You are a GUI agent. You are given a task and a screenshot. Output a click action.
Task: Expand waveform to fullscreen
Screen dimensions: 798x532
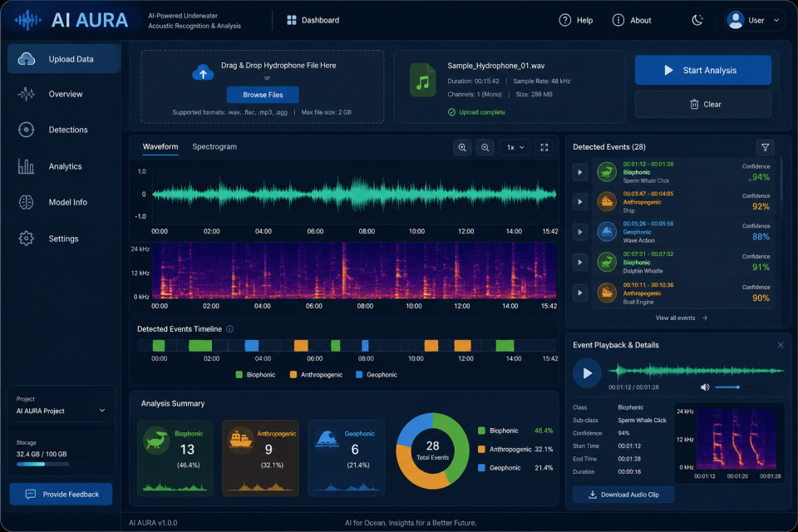544,148
